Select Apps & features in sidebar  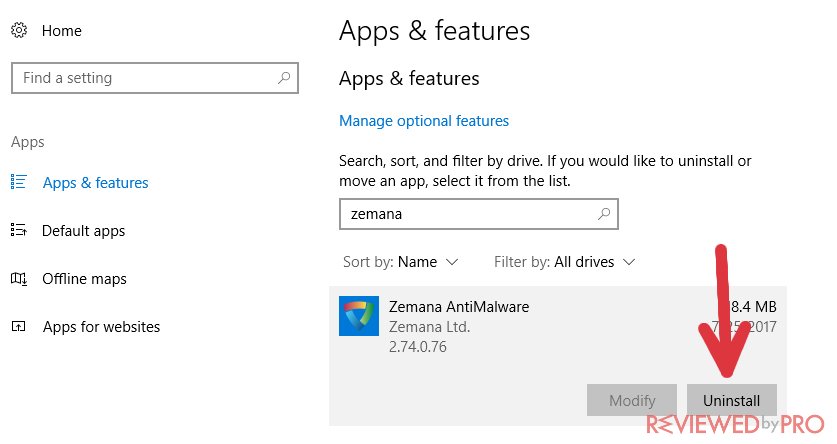click(x=96, y=183)
